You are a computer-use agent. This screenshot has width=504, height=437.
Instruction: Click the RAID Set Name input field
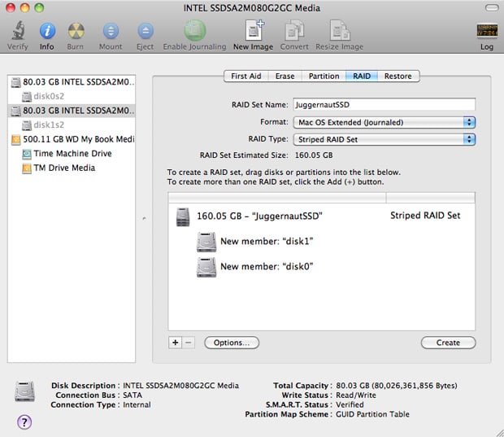click(x=385, y=105)
